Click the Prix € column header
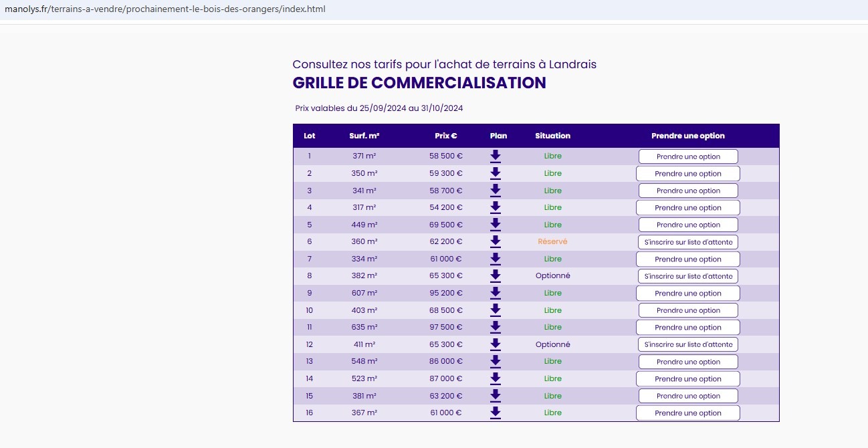This screenshot has width=868, height=448. (445, 136)
